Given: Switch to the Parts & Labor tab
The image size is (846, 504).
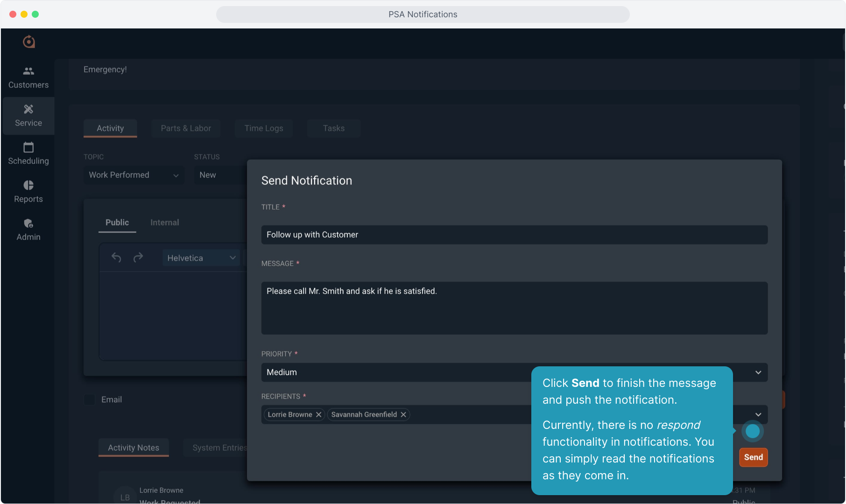Looking at the screenshot, I should point(186,128).
